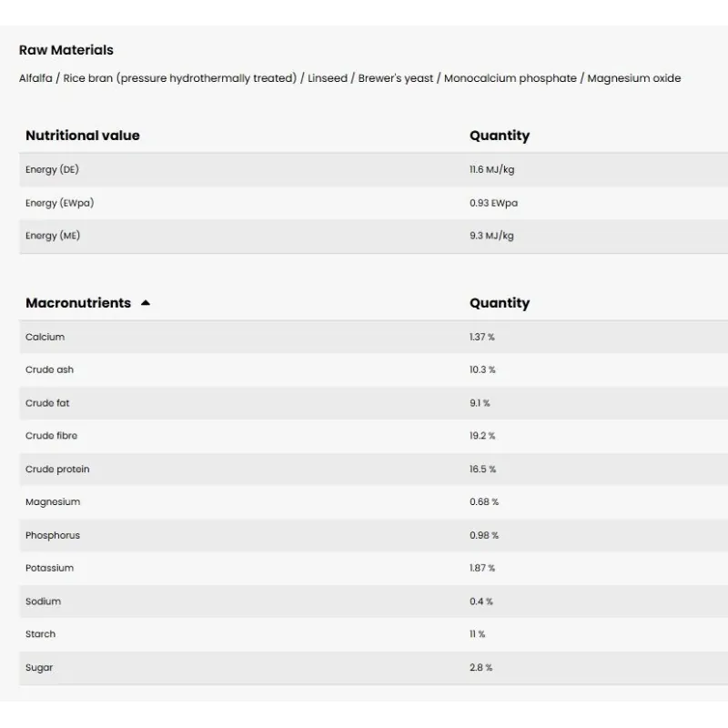Select the Energy (EWpa) row
This screenshot has height=728, width=728.
coord(59,203)
